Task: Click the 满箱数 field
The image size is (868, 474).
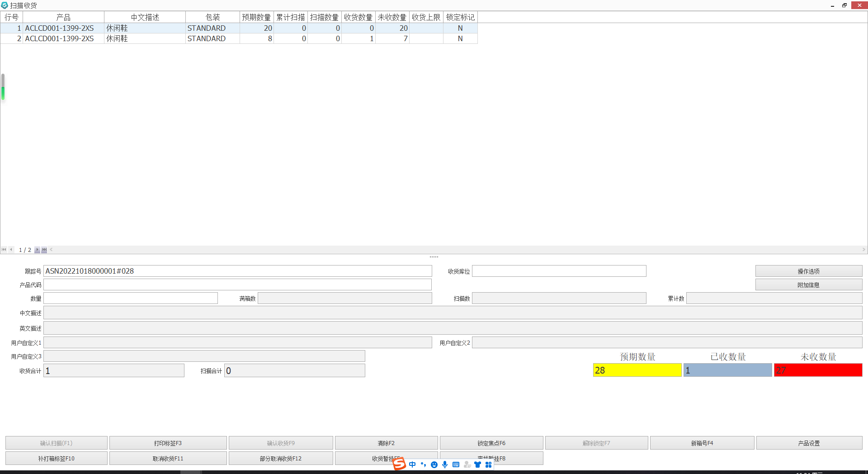Action: (345, 298)
